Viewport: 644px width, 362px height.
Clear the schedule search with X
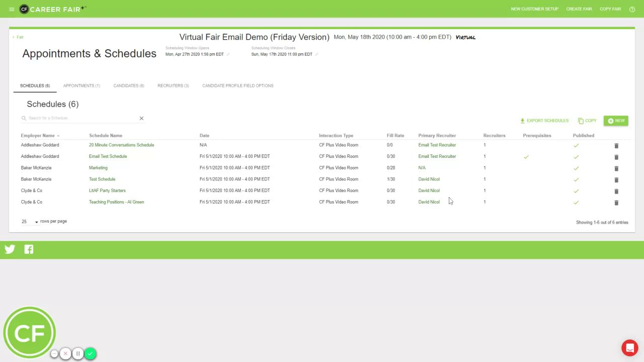[141, 119]
